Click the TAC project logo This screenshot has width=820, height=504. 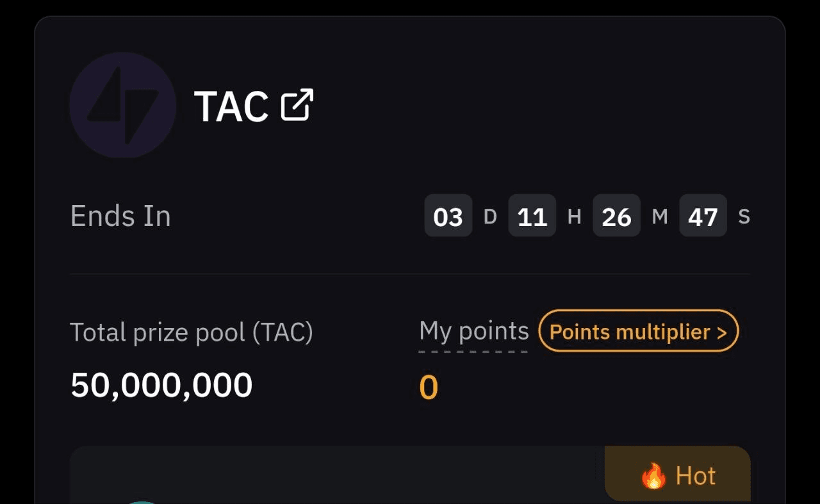coord(123,105)
